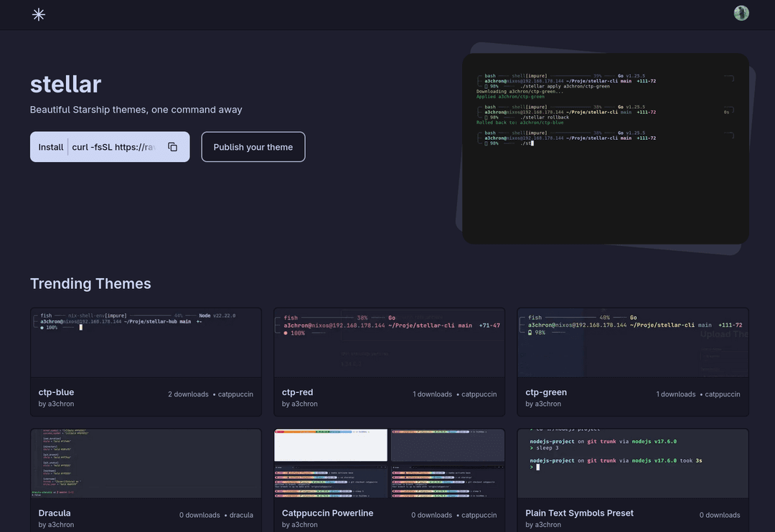
Task: Click the Publish your theme button
Action: 253,147
